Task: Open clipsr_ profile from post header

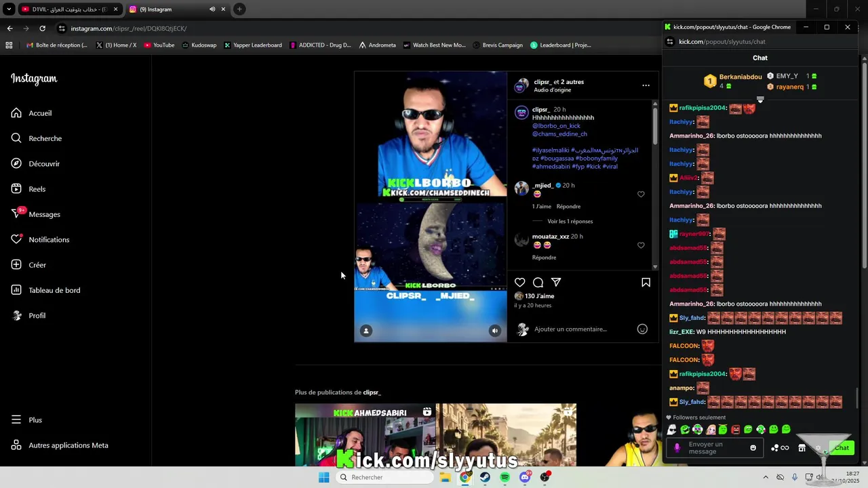Action: 542,82
